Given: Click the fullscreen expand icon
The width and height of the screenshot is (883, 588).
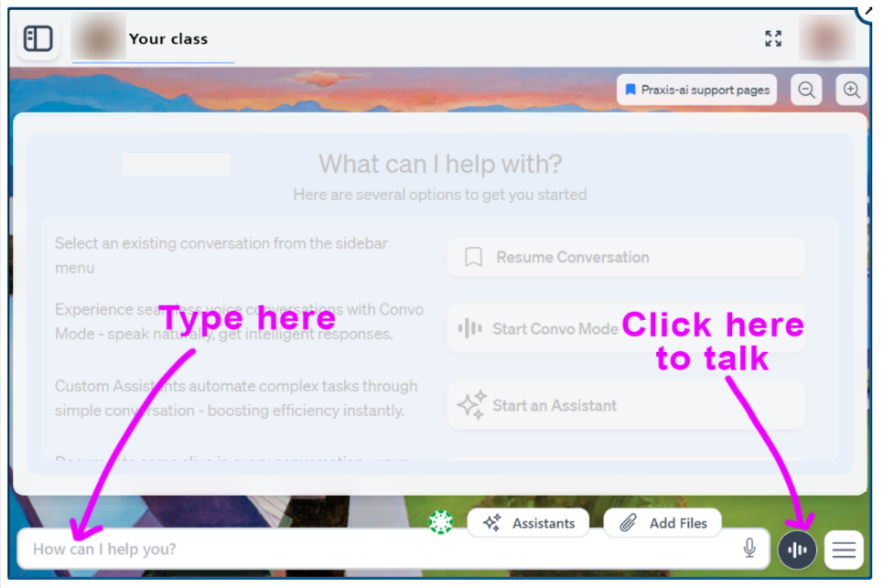Looking at the screenshot, I should 773,38.
